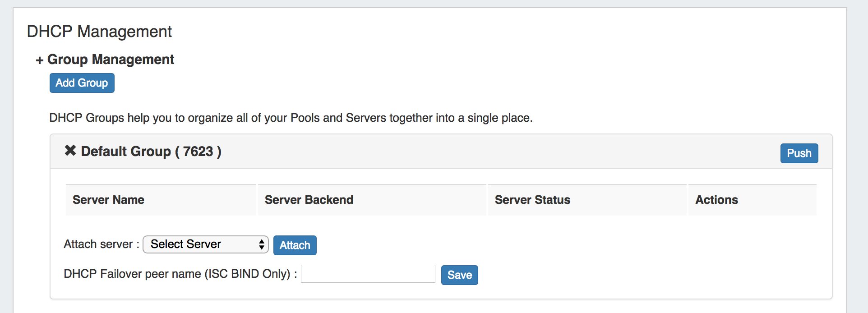The height and width of the screenshot is (313, 868).
Task: Open the Select Server dropdown
Action: 205,244
